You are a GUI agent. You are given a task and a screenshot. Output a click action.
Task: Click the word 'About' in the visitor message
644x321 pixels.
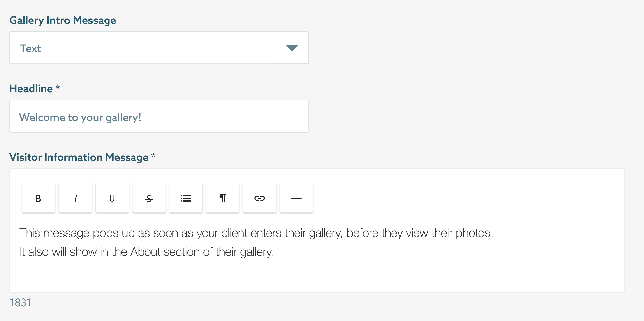[145, 252]
